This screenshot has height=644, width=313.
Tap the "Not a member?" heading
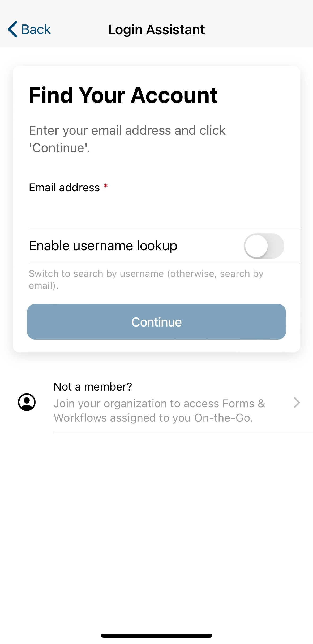93,387
